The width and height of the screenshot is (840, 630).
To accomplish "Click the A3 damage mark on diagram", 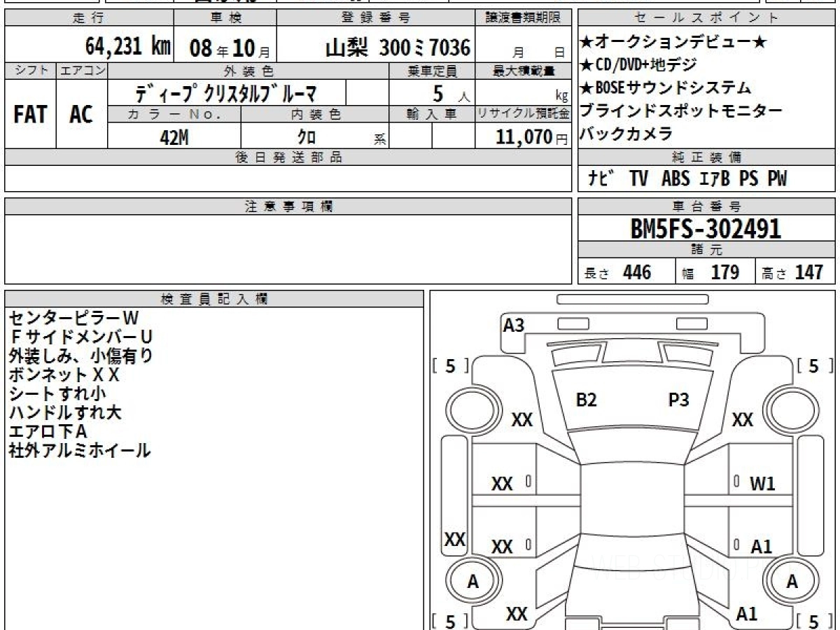I will click(x=514, y=325).
